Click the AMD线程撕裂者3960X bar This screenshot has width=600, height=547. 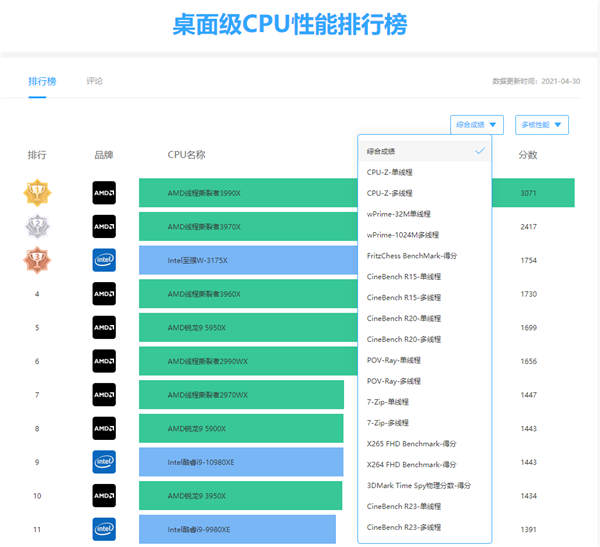[248, 294]
